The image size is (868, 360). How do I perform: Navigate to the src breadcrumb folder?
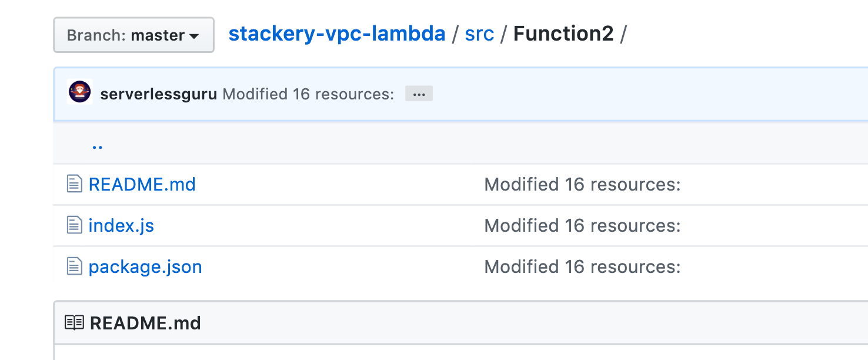click(x=479, y=34)
